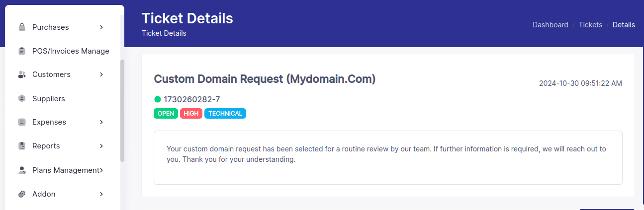Screen dimensions: 644x210
Task: Click the OPEN status badge
Action: (166, 114)
